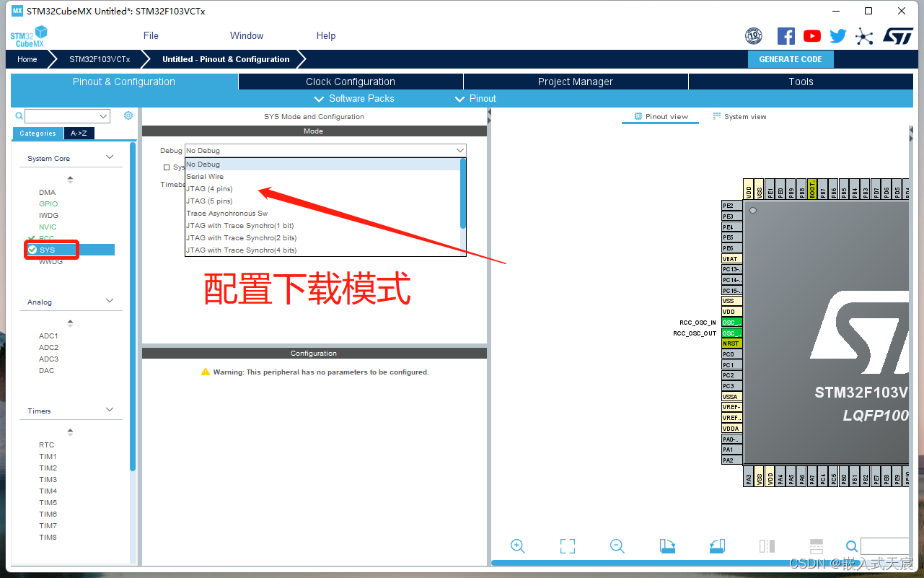Switch to the Project Manager tab

(x=576, y=82)
